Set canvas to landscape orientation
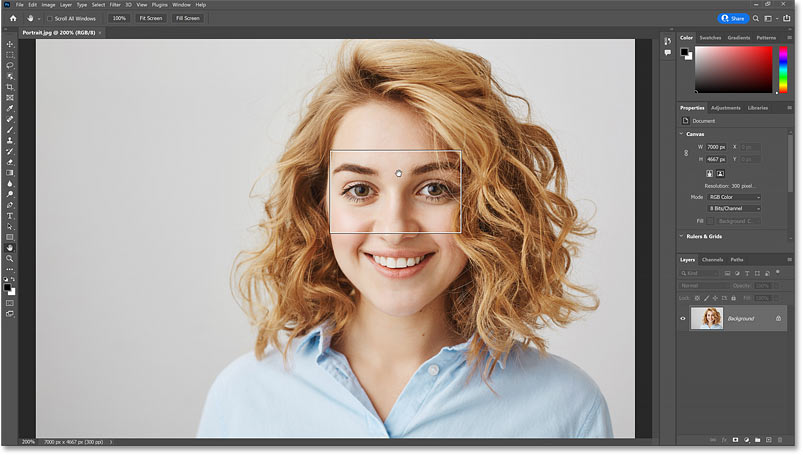 (x=721, y=174)
